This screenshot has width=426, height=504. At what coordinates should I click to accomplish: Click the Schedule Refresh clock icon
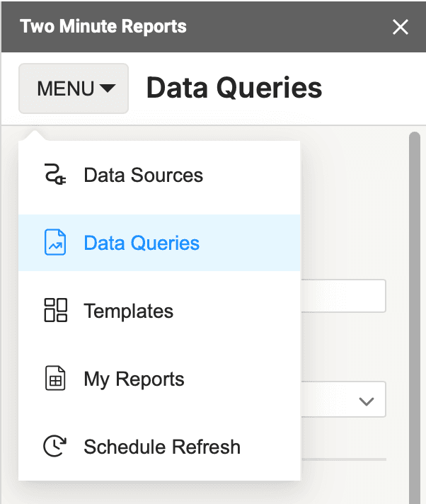[x=55, y=446]
